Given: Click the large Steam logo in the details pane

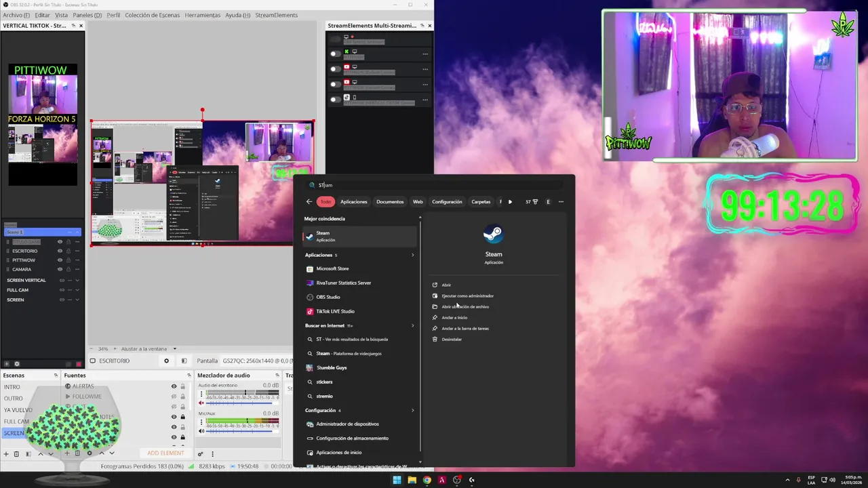Looking at the screenshot, I should (x=493, y=235).
